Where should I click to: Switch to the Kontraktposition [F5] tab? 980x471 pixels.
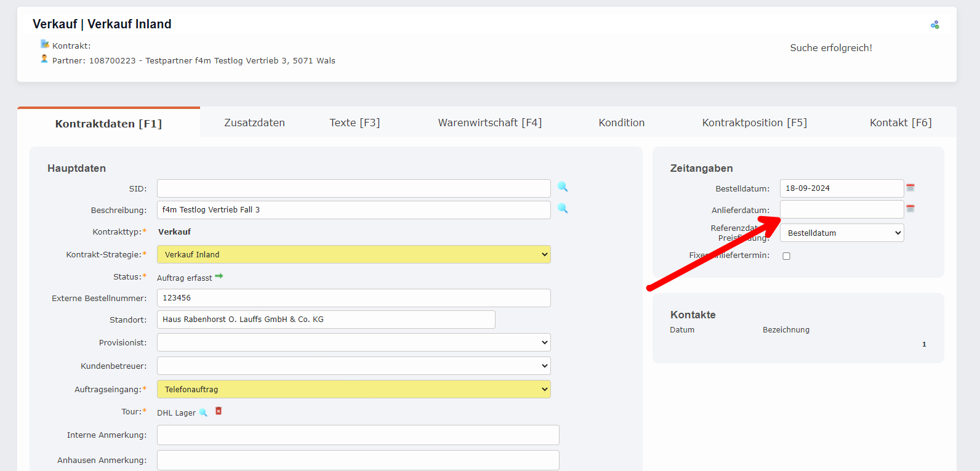754,123
